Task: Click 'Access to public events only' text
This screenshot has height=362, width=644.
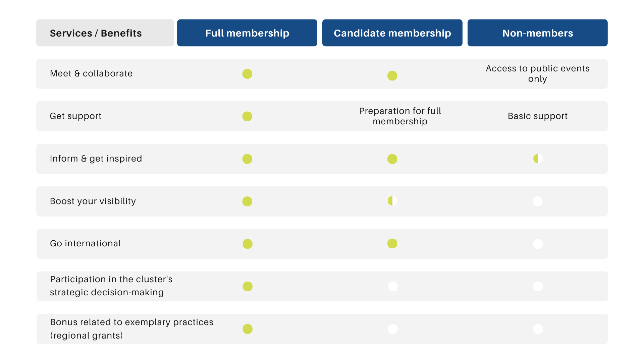Action: (538, 73)
